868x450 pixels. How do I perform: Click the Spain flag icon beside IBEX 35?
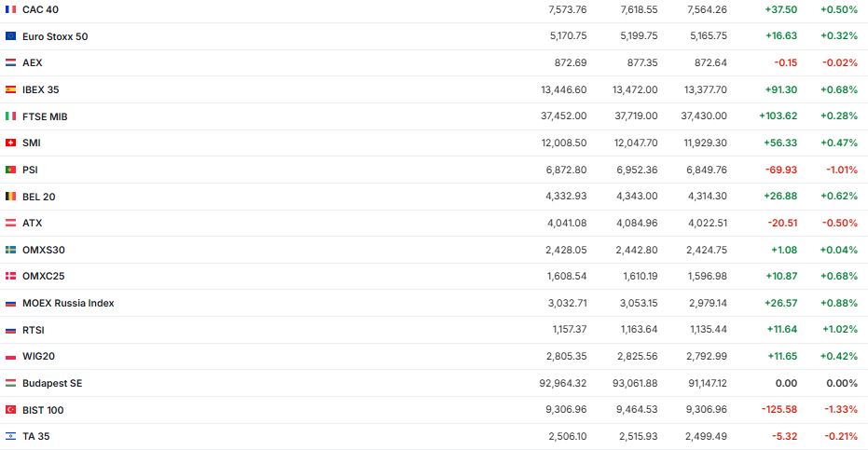10,89
